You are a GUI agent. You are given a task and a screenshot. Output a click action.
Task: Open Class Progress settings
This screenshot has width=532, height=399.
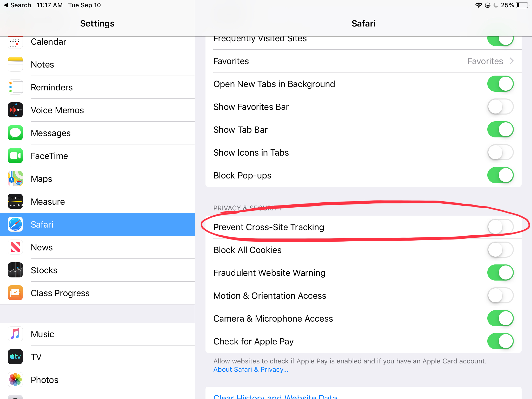(x=97, y=293)
